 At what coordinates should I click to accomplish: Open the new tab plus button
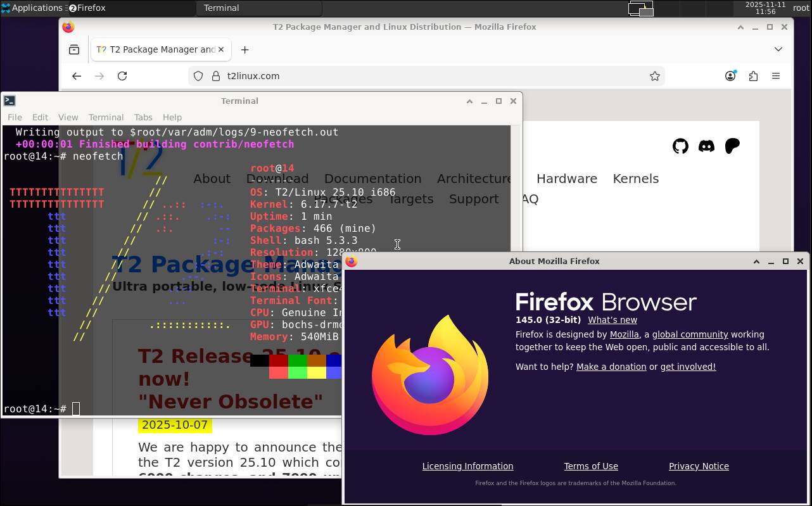coord(244,49)
